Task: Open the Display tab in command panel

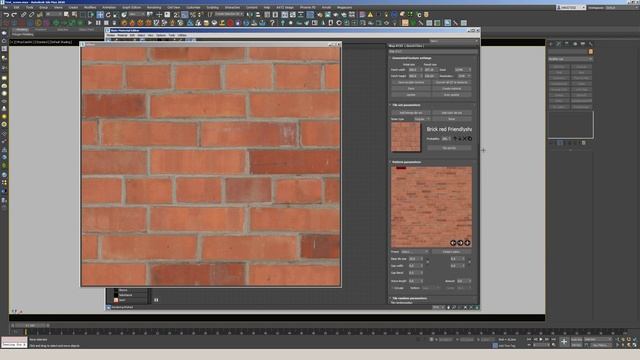Action: point(583,44)
